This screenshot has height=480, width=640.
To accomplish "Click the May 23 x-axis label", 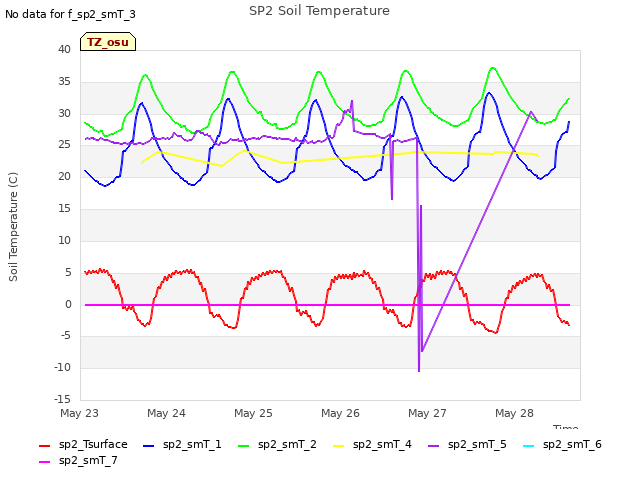I will [80, 413].
